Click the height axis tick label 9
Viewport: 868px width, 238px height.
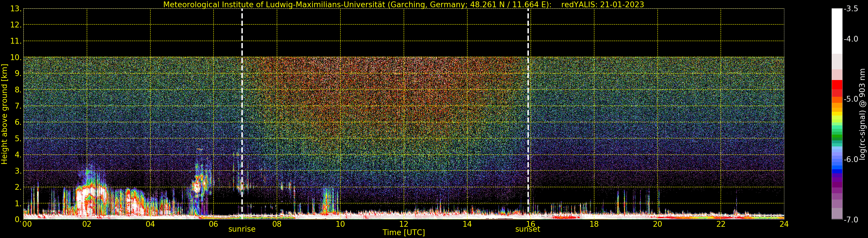(x=18, y=74)
